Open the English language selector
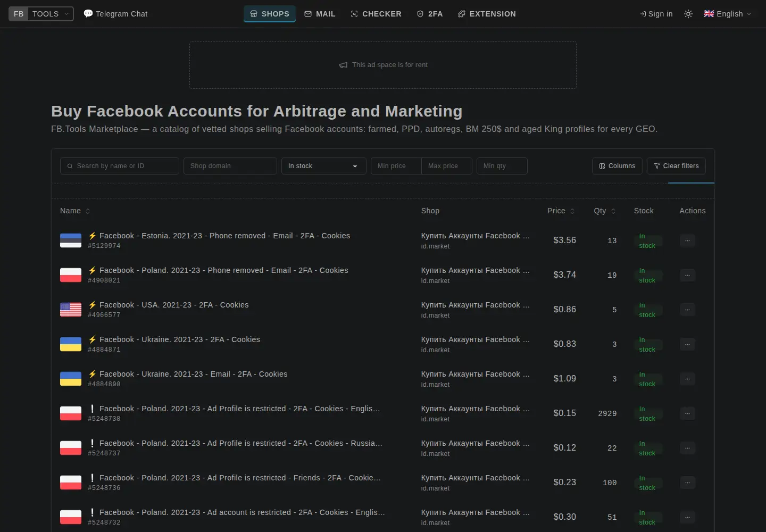The image size is (766, 532). pos(728,14)
